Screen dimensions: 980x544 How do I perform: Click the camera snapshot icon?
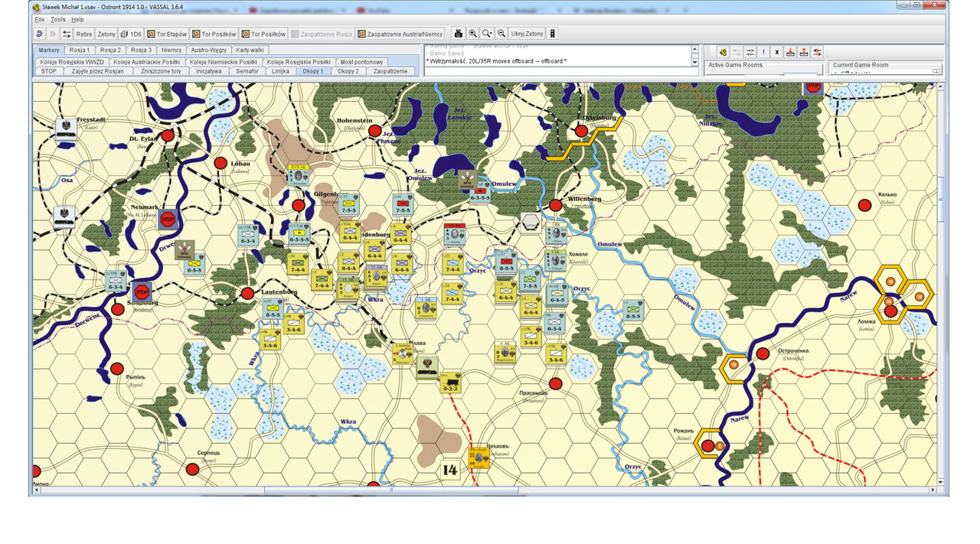(x=458, y=34)
